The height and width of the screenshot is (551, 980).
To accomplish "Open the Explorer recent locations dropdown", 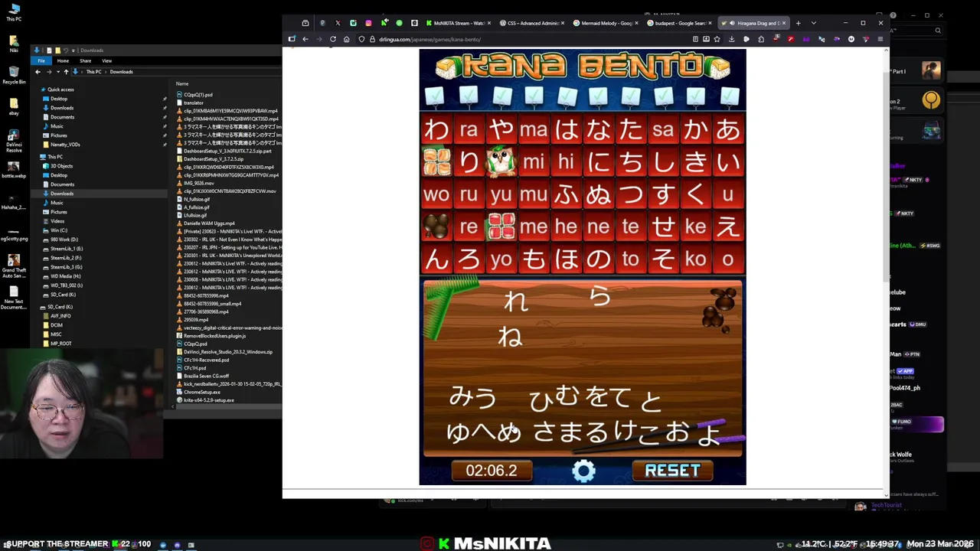I will pos(57,72).
